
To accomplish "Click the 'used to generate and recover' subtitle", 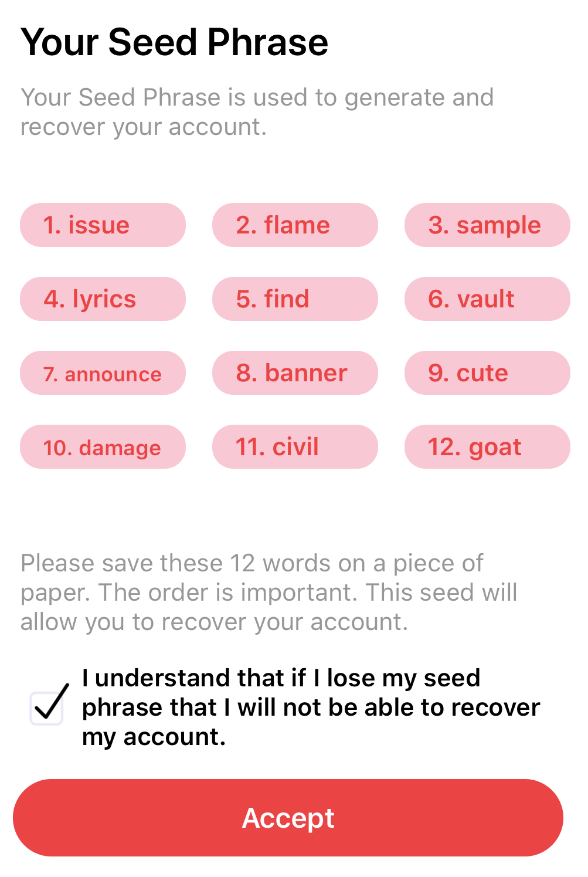I will [x=257, y=112].
